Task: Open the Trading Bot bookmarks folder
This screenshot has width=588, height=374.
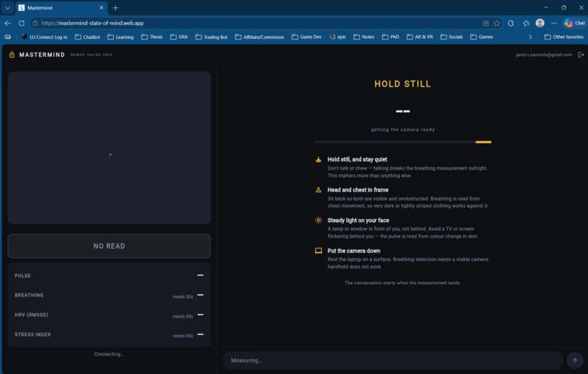Action: (212, 37)
